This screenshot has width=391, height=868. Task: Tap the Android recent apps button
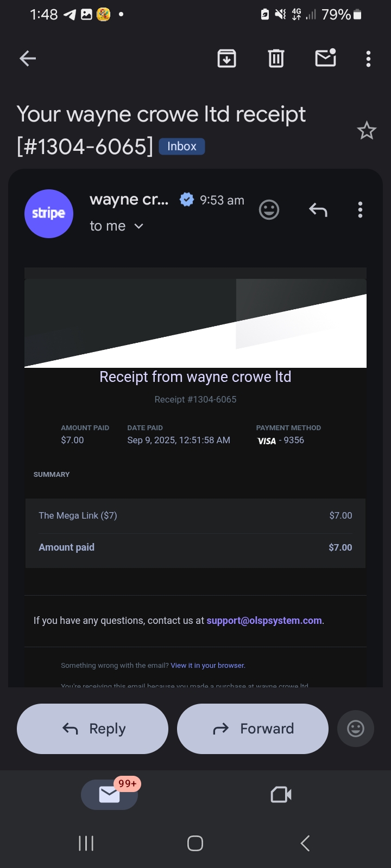click(86, 843)
